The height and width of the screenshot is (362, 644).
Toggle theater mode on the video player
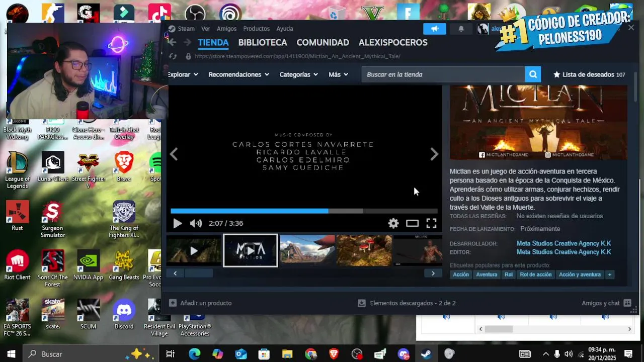point(413,223)
